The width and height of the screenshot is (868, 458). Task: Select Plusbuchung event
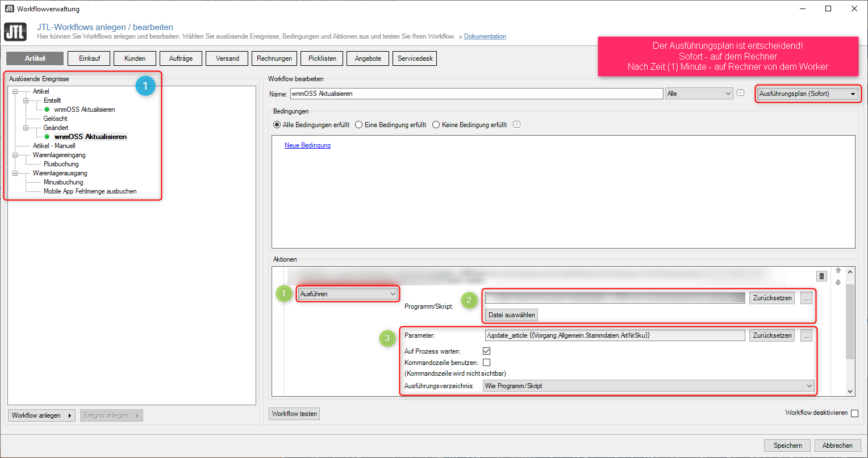(61, 164)
